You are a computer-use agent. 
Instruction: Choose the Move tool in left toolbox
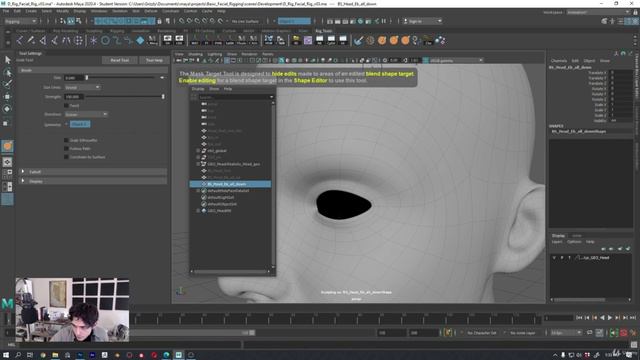[x=7, y=97]
